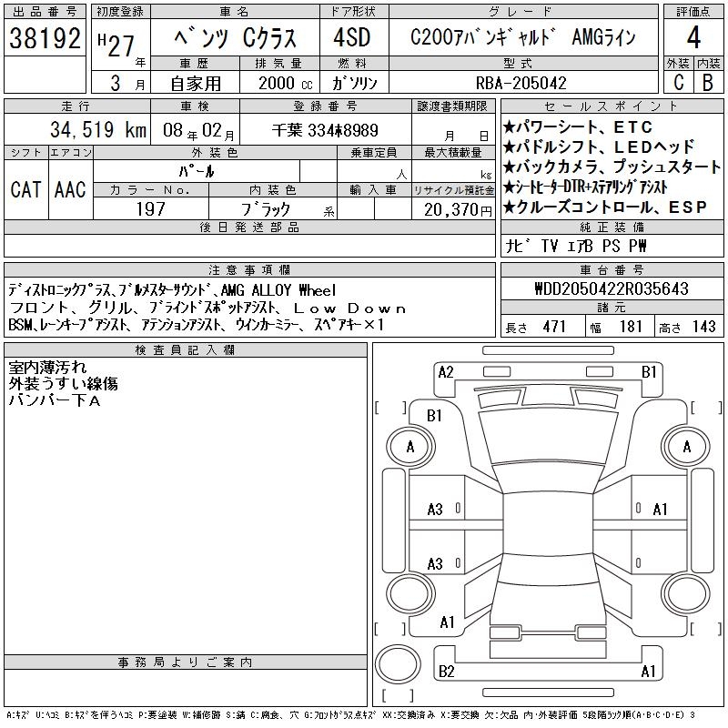Click the length value 471
The height and width of the screenshot is (728, 728).
(554, 327)
